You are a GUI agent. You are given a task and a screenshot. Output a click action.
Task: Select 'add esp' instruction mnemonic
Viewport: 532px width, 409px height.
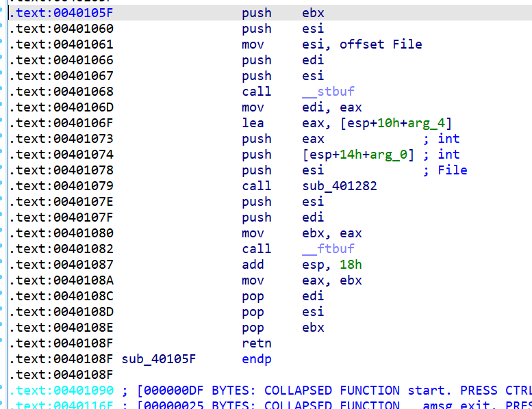coord(253,265)
